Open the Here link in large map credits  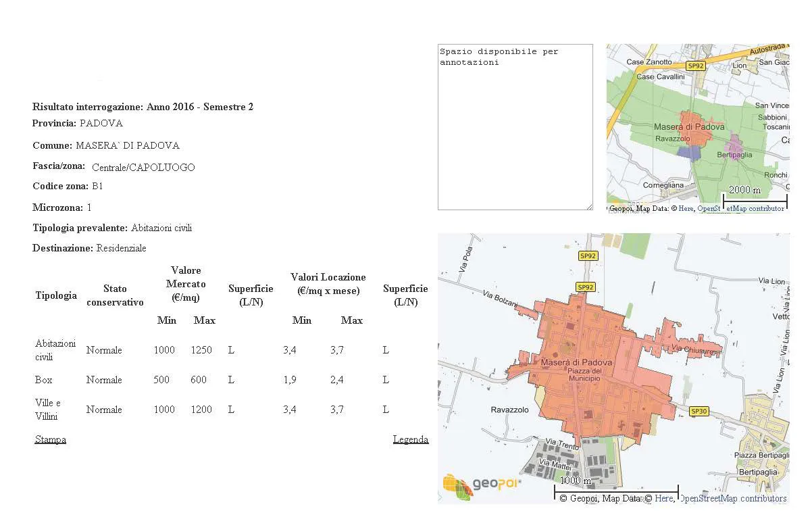(664, 498)
